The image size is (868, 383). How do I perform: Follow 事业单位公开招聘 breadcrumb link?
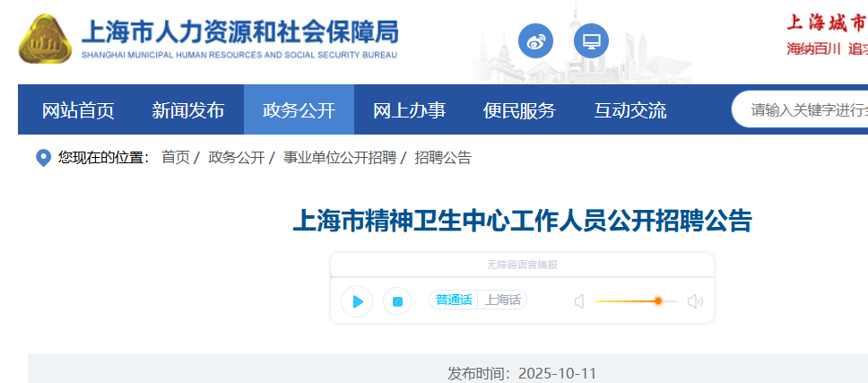(x=340, y=158)
